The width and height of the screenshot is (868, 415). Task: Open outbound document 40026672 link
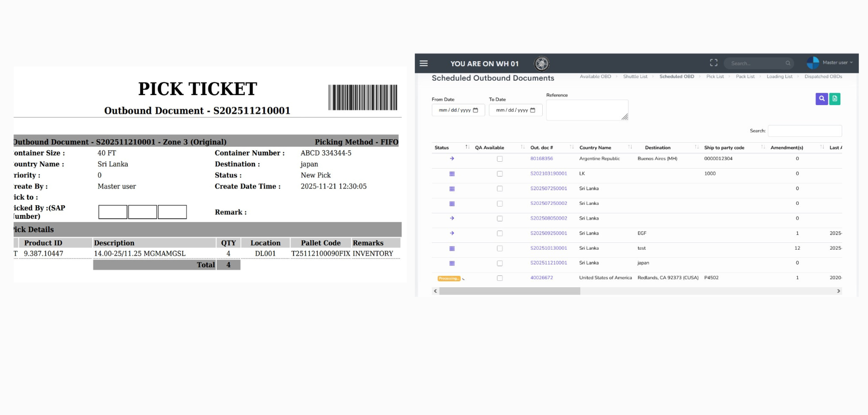(x=541, y=278)
